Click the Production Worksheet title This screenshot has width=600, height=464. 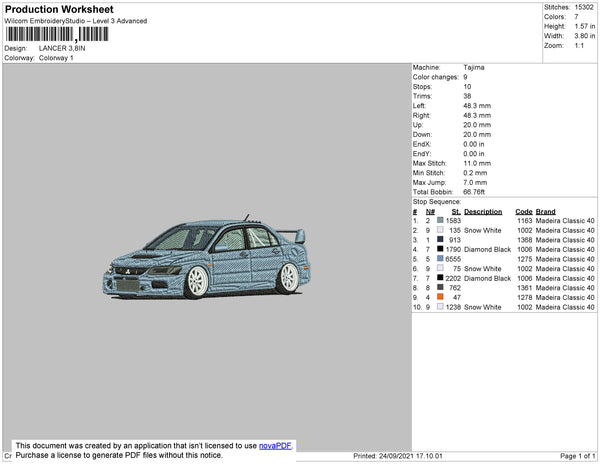tap(59, 9)
